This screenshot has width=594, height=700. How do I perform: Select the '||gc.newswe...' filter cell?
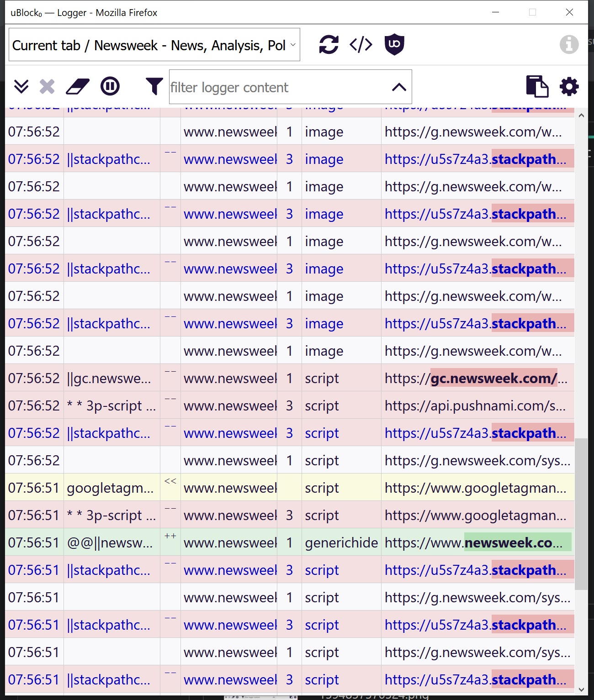tap(112, 378)
